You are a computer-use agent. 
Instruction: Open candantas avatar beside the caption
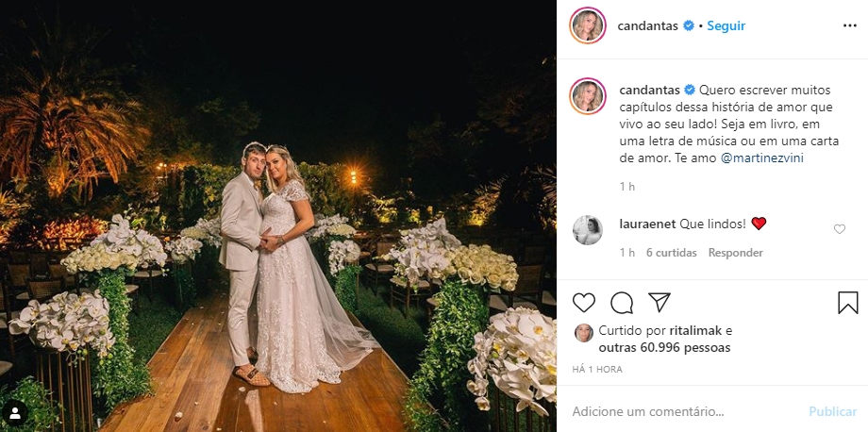click(588, 95)
